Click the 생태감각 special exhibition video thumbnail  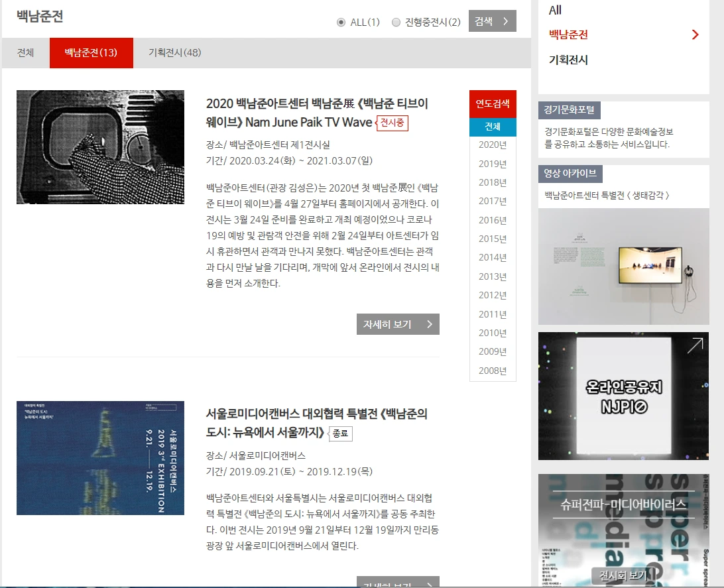[623, 266]
